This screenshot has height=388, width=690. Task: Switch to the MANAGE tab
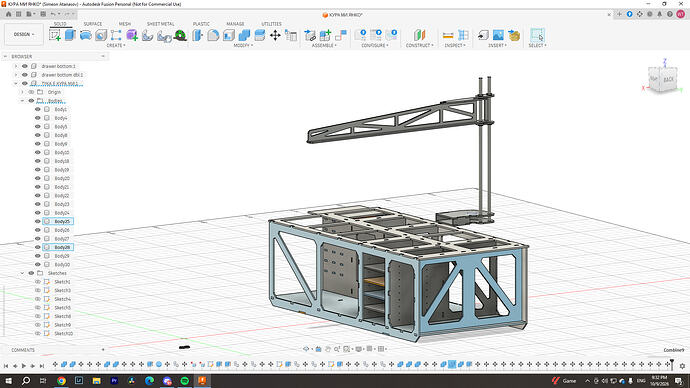(x=235, y=24)
